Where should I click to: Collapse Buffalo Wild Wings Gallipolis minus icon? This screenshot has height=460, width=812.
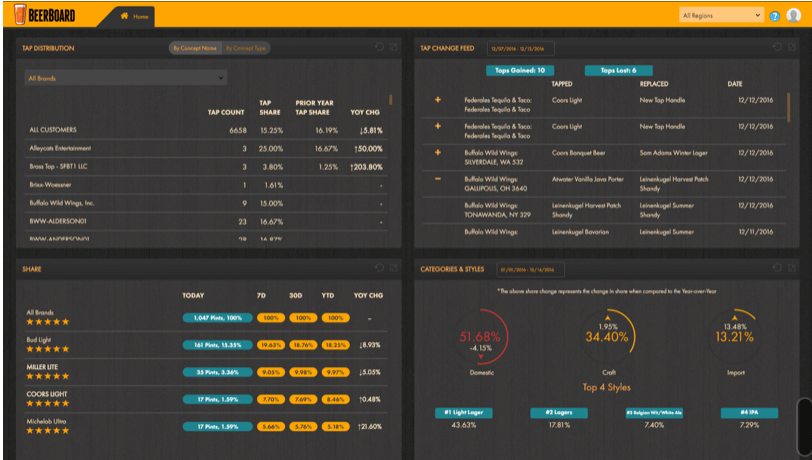pos(438,179)
